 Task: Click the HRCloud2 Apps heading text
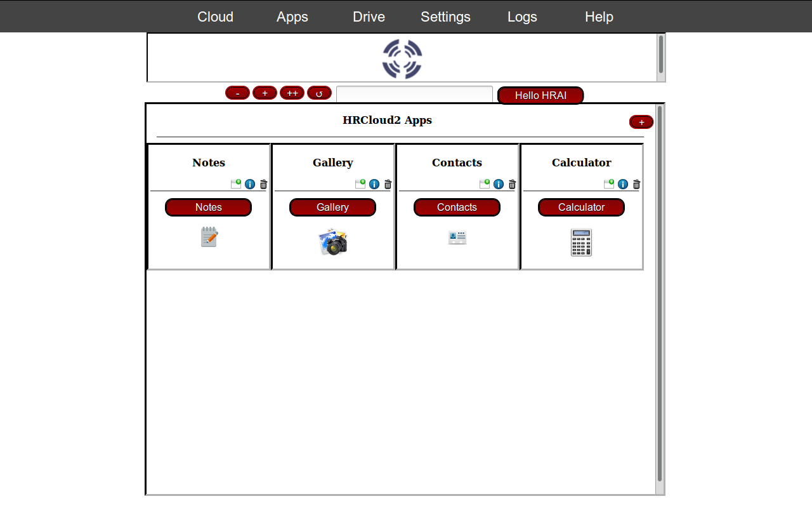click(388, 120)
